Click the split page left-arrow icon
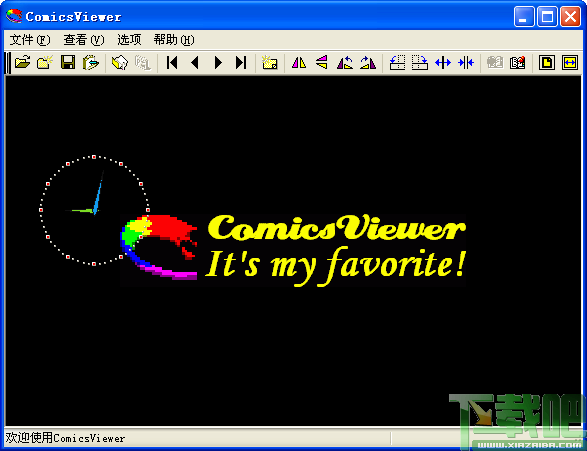Viewport: 587px width, 451px height. tap(397, 63)
